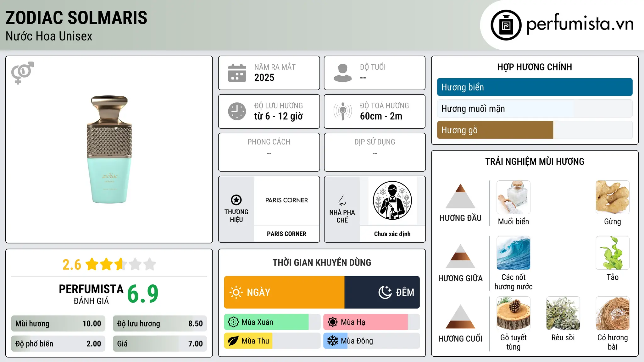Screen dimensions: 644x362
Task: Click the flower icon for Mùa Xuân
Action: point(233,322)
